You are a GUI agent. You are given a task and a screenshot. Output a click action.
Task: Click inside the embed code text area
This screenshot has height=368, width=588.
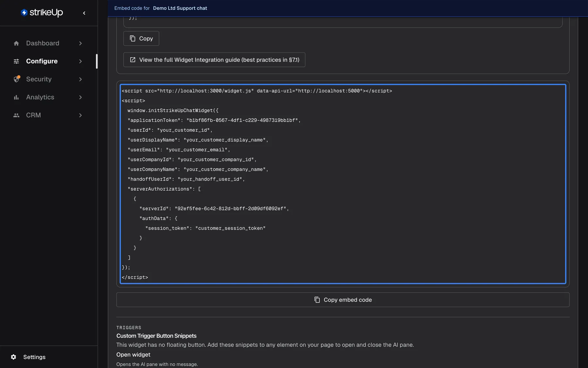343,184
